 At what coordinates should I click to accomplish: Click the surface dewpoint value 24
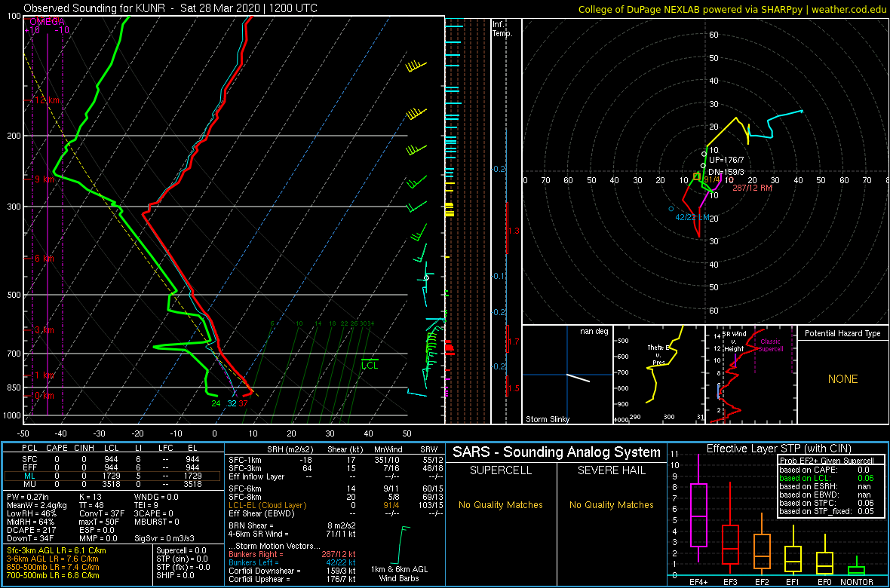tap(216, 403)
